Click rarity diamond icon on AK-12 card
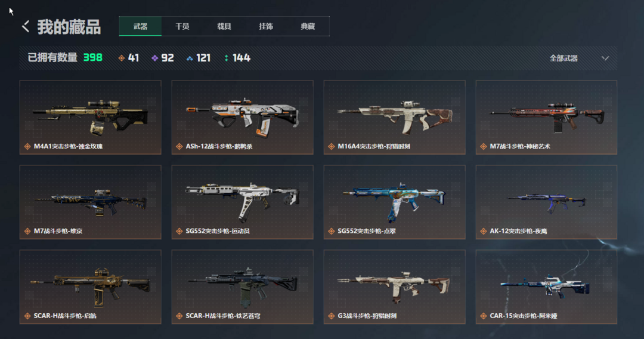The image size is (644, 339). pos(484,232)
